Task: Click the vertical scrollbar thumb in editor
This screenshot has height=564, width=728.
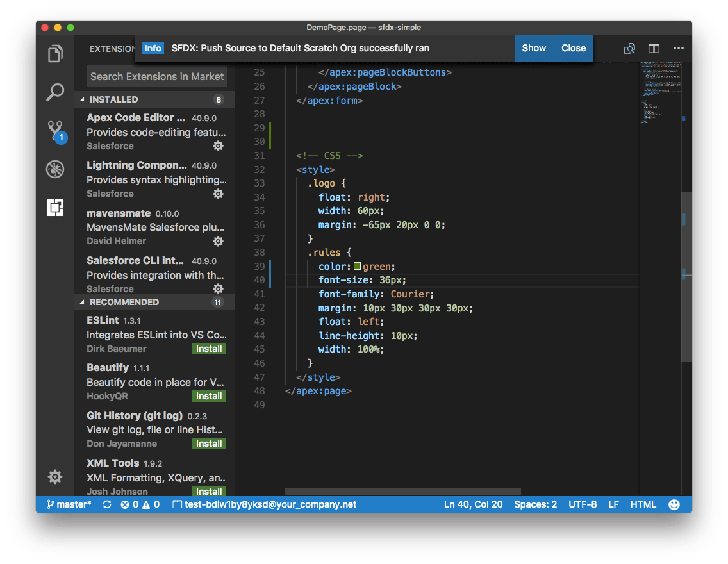Action: (x=686, y=277)
